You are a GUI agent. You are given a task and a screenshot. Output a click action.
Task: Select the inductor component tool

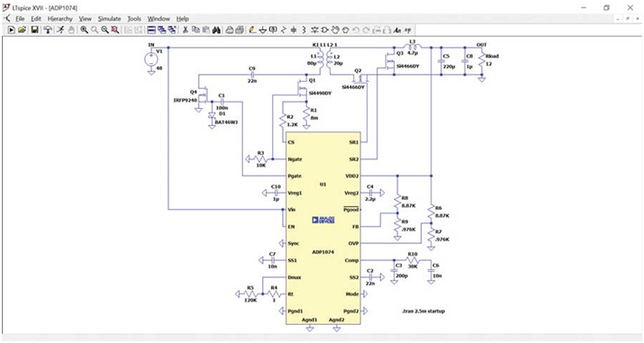click(304, 30)
